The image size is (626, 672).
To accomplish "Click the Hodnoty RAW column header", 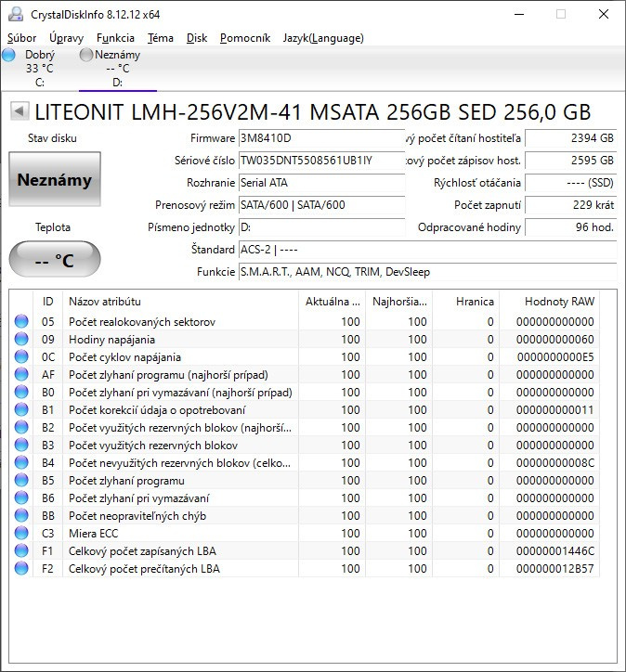I will [x=549, y=302].
